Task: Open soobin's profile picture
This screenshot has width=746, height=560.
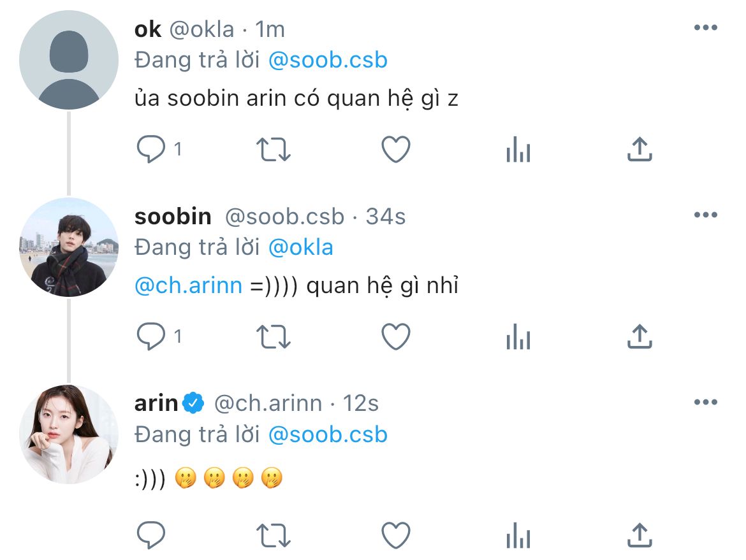Action: click(x=69, y=247)
